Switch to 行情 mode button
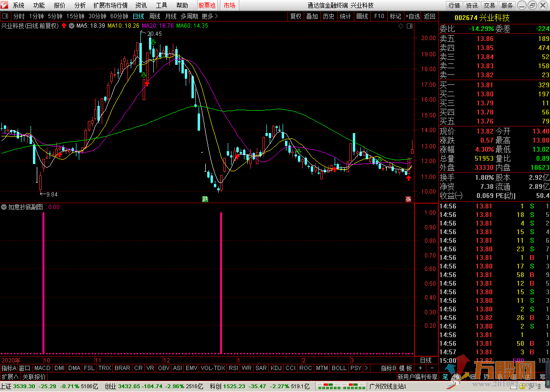The image size is (550, 392). click(x=454, y=5)
